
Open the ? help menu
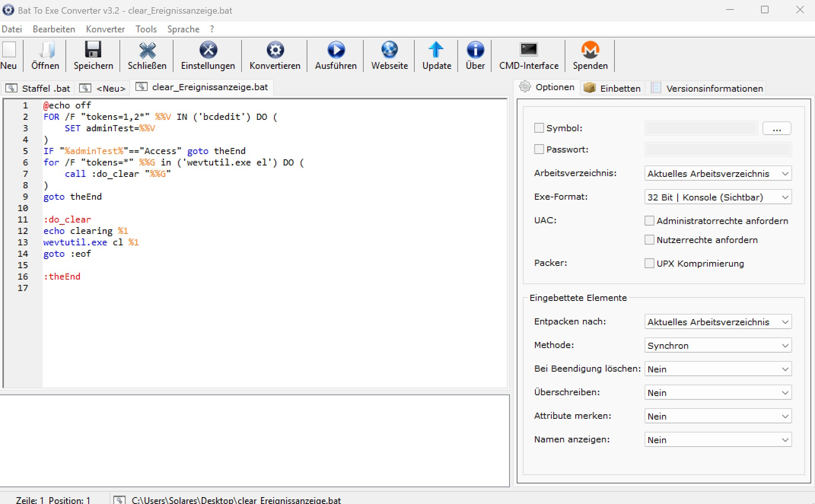click(212, 29)
